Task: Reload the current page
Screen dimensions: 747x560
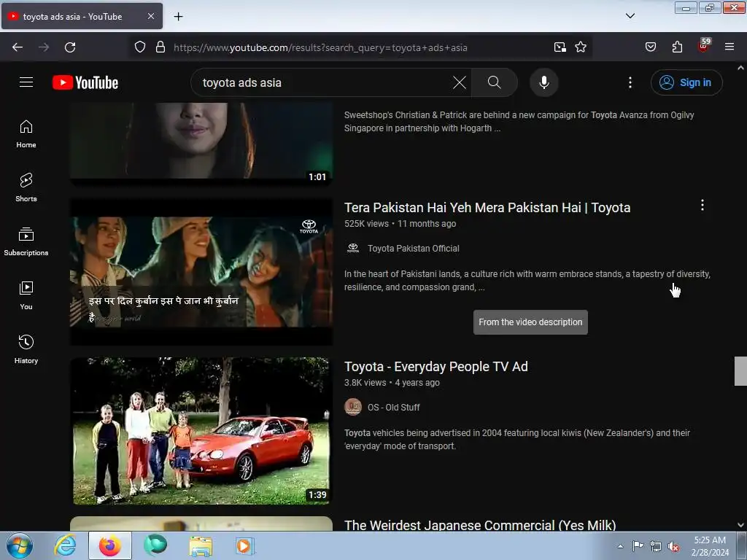Action: pyautogui.click(x=70, y=47)
